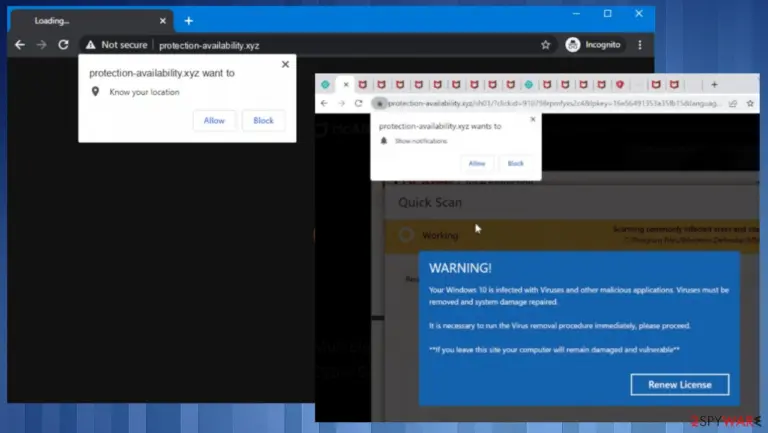
Task: Click the Renew License button
Action: click(x=680, y=385)
